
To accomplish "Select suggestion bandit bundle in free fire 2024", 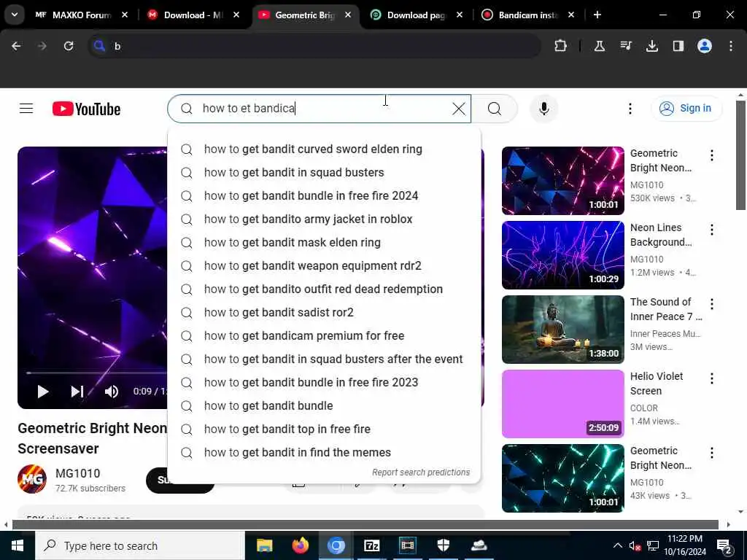I will 324,195.
